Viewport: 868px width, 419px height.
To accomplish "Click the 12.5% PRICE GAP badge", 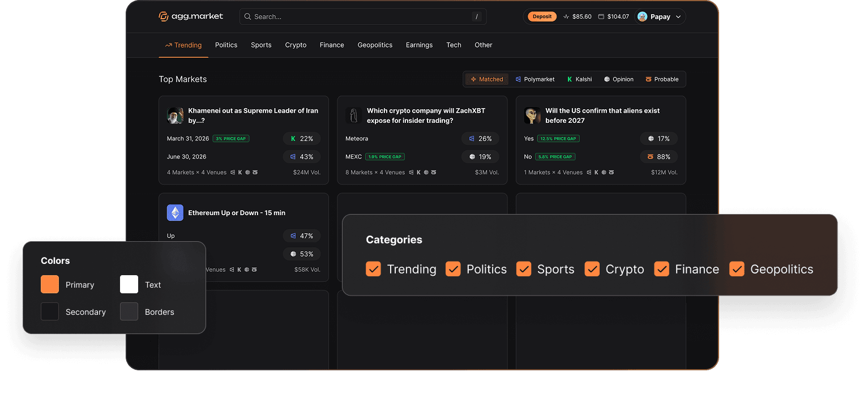I will pos(558,139).
